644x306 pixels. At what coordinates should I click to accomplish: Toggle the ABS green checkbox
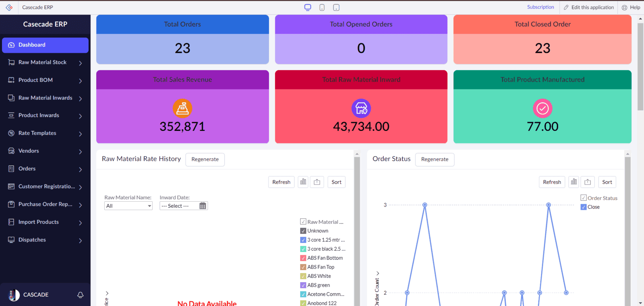tap(303, 285)
